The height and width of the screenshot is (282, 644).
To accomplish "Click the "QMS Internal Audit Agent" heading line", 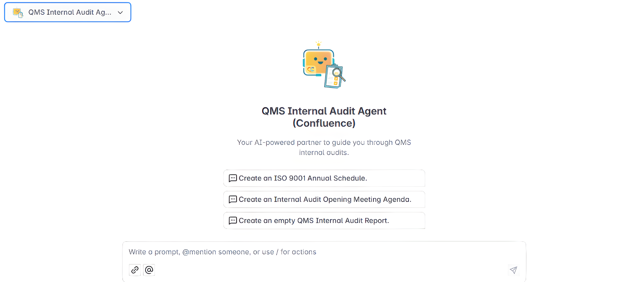I will click(324, 111).
